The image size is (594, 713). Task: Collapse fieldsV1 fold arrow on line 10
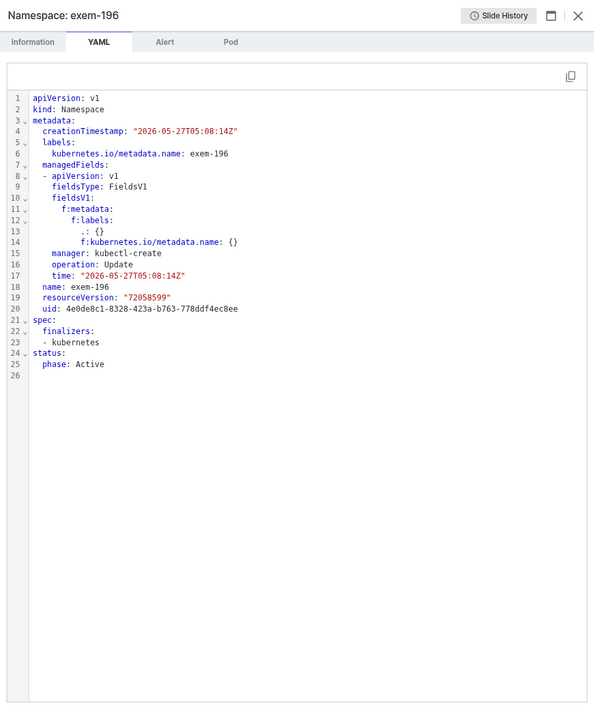25,199
